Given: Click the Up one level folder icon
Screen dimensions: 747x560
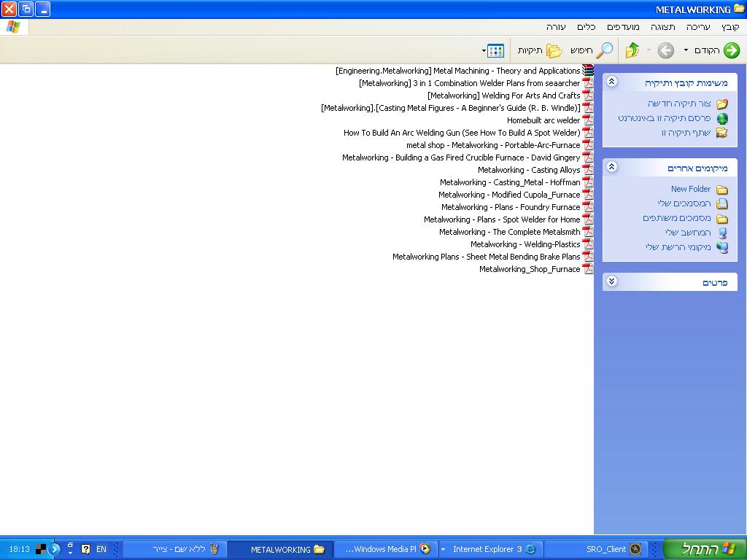Looking at the screenshot, I should [632, 50].
